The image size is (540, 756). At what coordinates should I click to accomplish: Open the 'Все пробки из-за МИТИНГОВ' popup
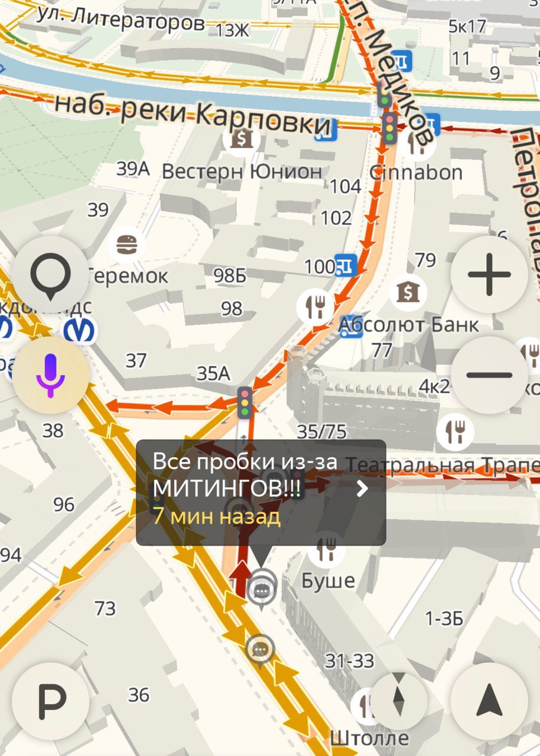(261, 493)
